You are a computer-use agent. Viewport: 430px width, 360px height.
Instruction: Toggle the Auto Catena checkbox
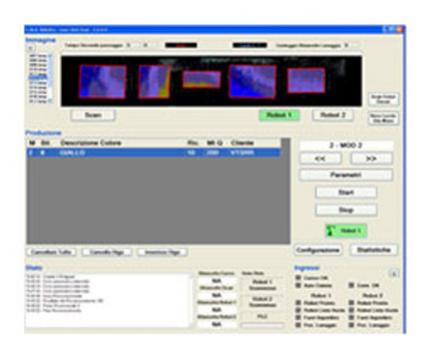tap(298, 285)
